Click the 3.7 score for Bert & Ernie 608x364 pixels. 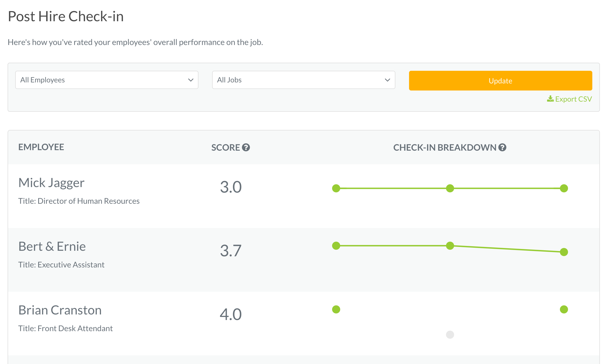231,251
